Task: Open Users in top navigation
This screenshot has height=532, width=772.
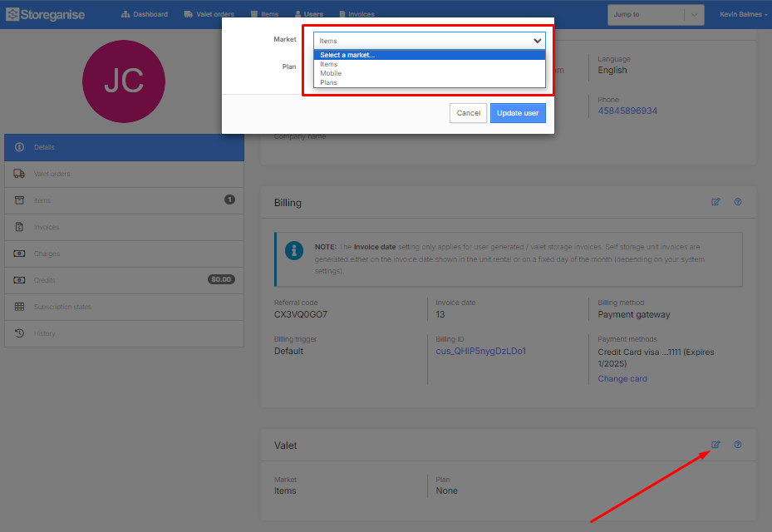Action: pos(308,14)
